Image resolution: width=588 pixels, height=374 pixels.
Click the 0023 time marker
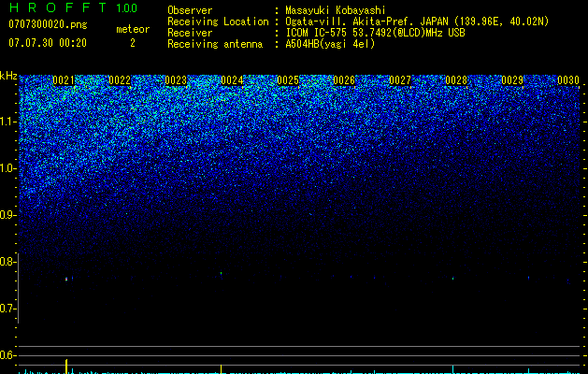176,80
